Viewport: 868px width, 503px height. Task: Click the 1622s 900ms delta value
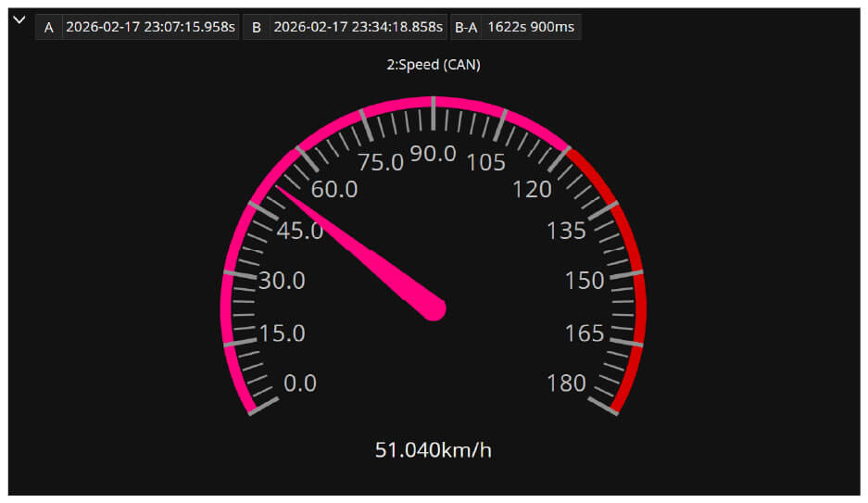tap(531, 27)
